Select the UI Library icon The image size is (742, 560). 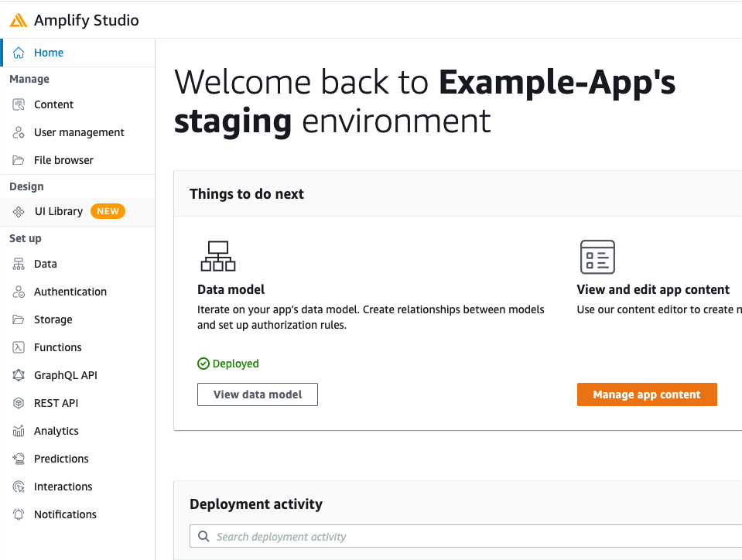(x=17, y=210)
